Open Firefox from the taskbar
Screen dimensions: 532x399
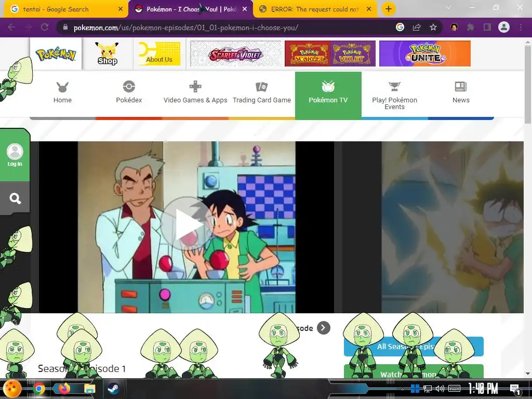click(64, 388)
